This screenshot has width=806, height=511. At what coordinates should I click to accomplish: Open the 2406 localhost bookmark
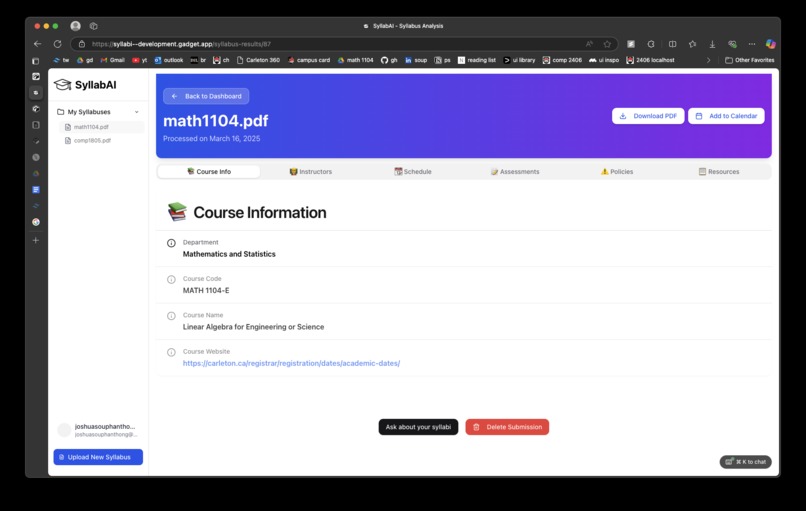[650, 60]
